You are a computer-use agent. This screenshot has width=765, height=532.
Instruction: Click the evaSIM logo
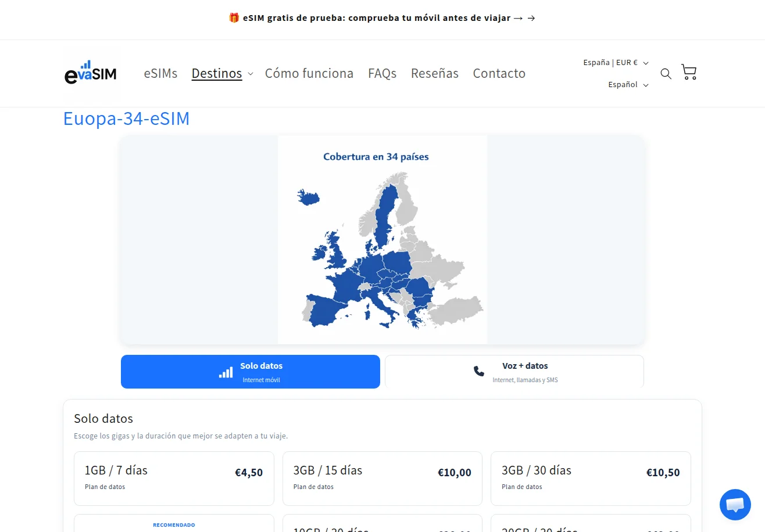pyautogui.click(x=91, y=74)
